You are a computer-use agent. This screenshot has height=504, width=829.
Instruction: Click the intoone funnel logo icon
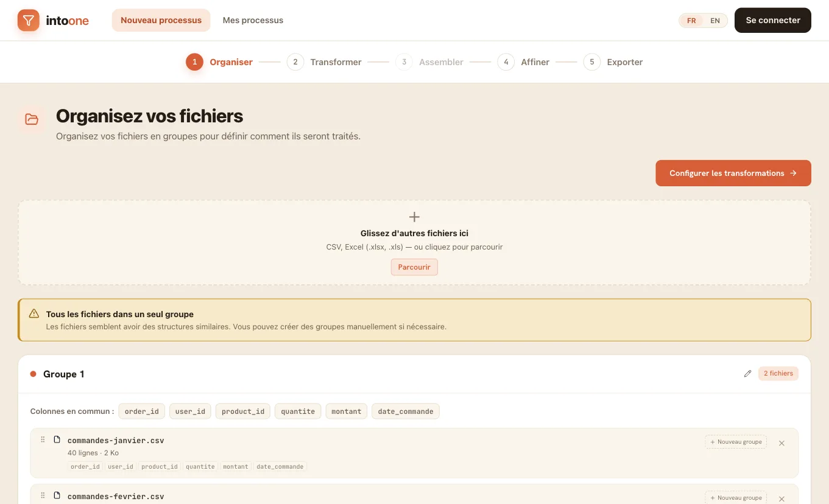coord(28,20)
